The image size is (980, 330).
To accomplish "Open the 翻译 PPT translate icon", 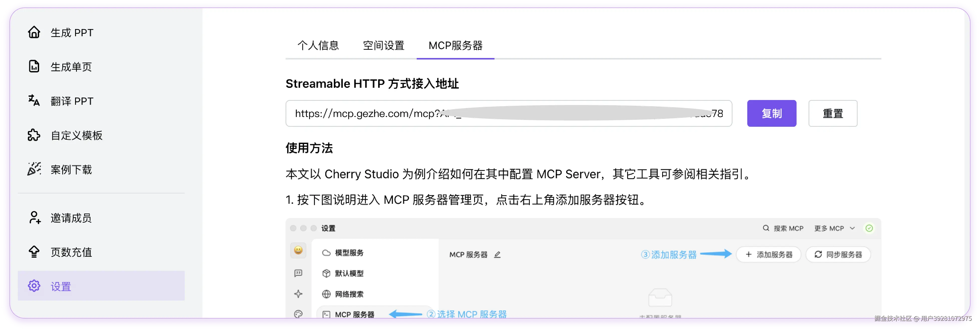I will coord(34,101).
